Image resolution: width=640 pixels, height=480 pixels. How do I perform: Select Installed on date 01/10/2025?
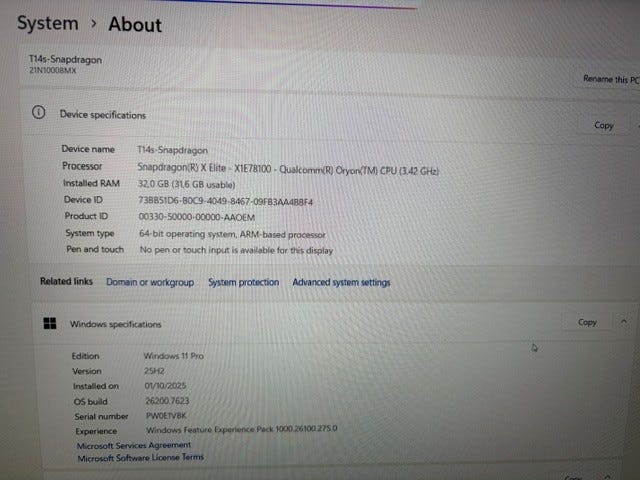point(165,386)
